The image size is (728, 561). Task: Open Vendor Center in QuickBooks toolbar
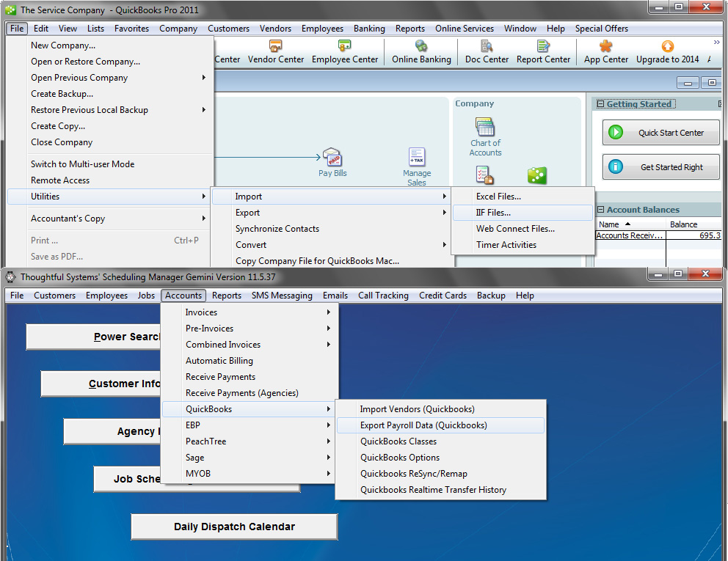pyautogui.click(x=276, y=52)
